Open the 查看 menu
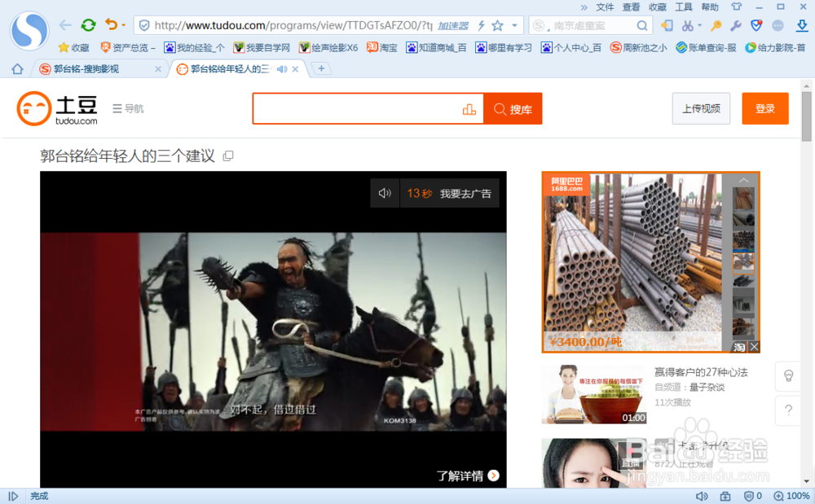815x504 pixels. (x=631, y=7)
